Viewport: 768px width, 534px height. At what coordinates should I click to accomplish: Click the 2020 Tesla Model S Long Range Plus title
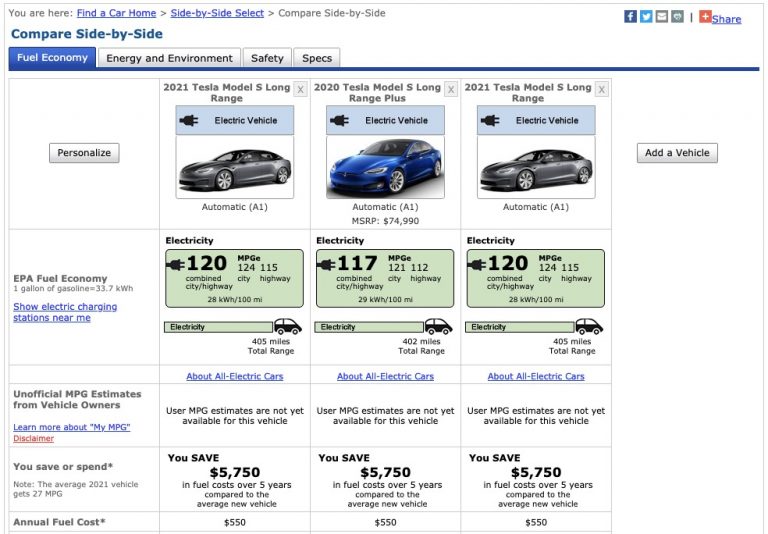pyautogui.click(x=377, y=93)
